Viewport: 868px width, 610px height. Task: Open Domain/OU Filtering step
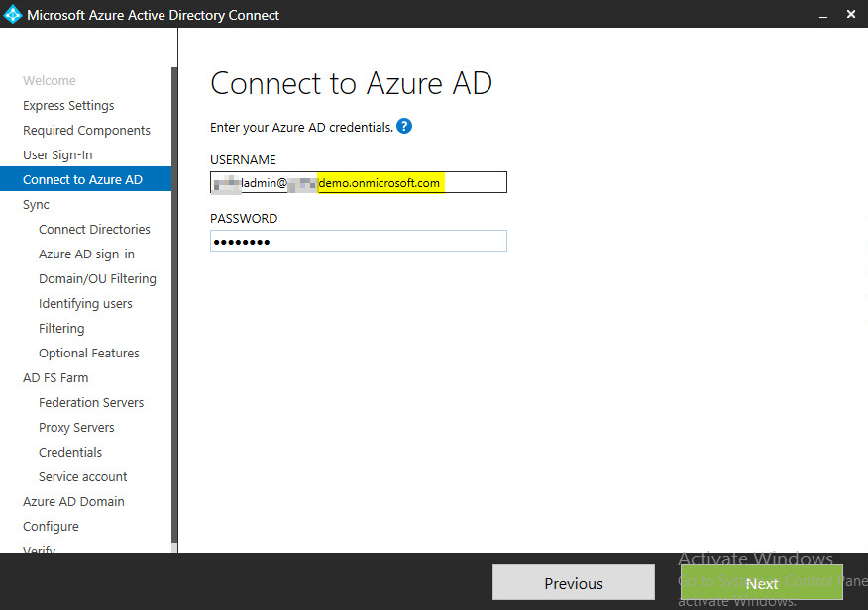(97, 279)
